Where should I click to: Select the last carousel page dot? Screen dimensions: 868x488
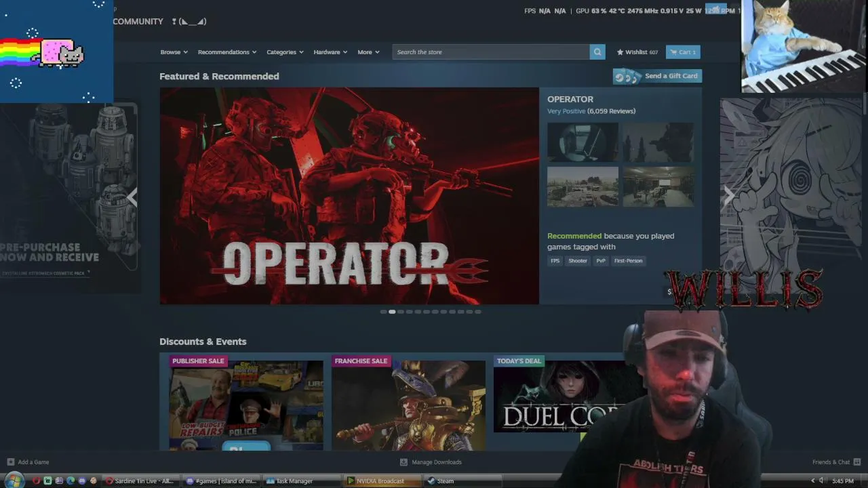coord(478,312)
